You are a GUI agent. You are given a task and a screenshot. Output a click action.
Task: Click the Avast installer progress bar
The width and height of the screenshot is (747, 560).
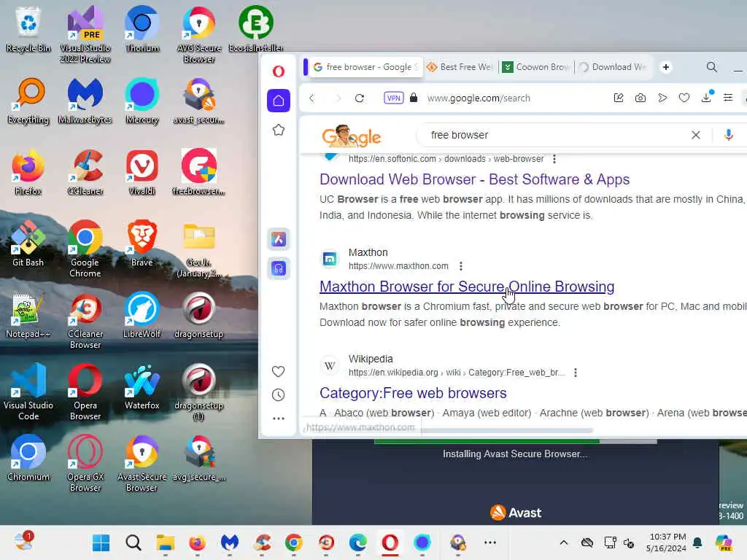coord(515,441)
